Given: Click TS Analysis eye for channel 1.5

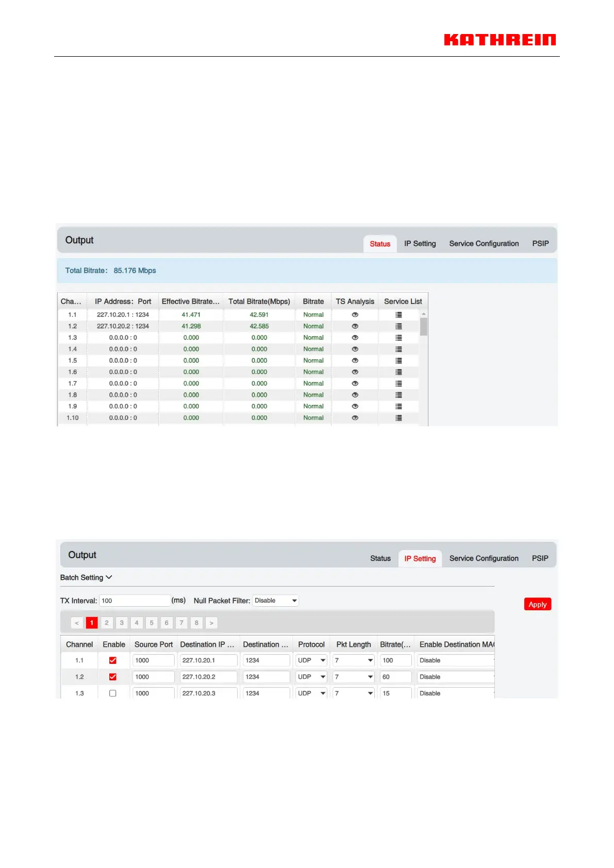Looking at the screenshot, I should 355,361.
